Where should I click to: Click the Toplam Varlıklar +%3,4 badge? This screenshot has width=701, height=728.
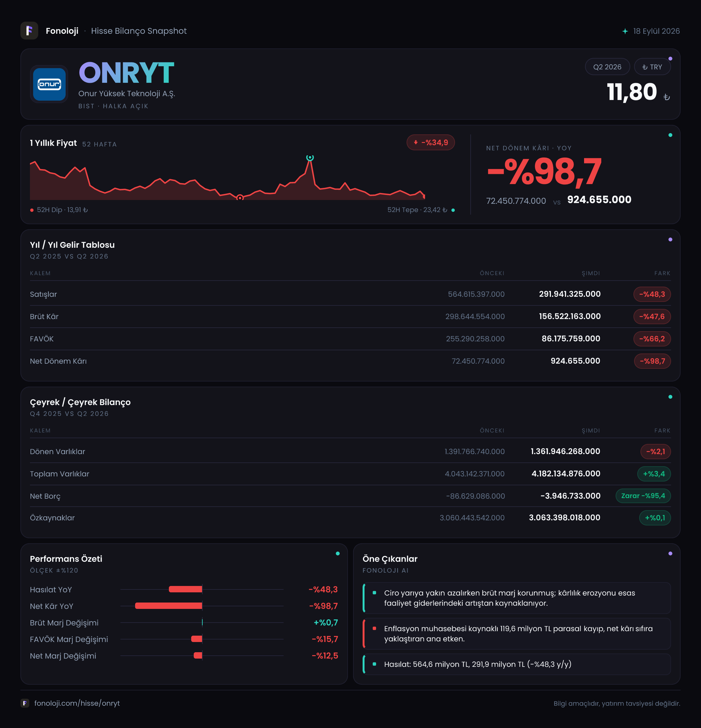(654, 474)
